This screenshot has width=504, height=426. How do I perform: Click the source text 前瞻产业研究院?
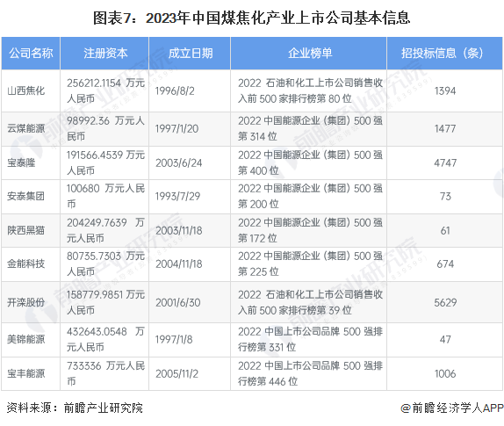(x=104, y=408)
